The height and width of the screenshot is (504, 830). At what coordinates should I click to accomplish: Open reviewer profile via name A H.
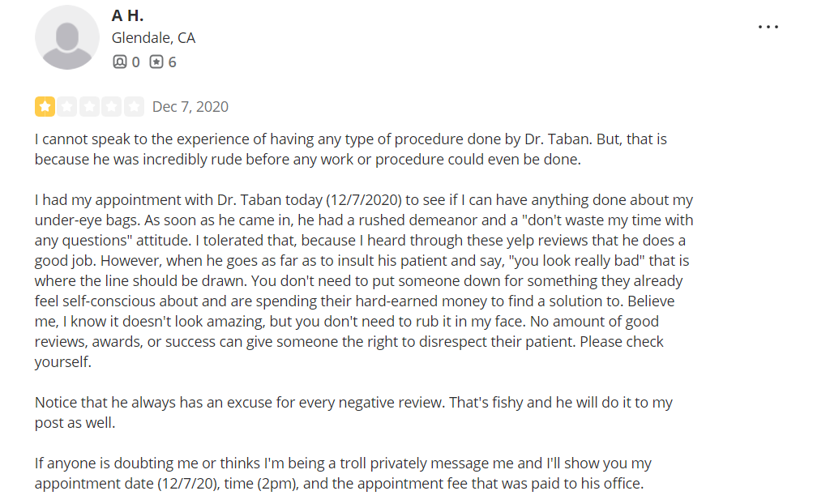point(127,15)
